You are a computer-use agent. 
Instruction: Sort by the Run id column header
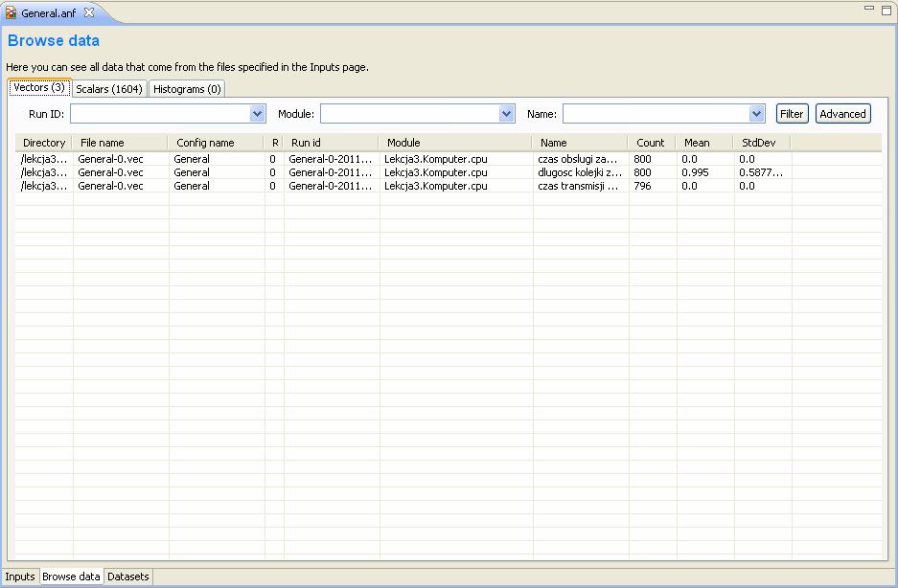point(331,143)
